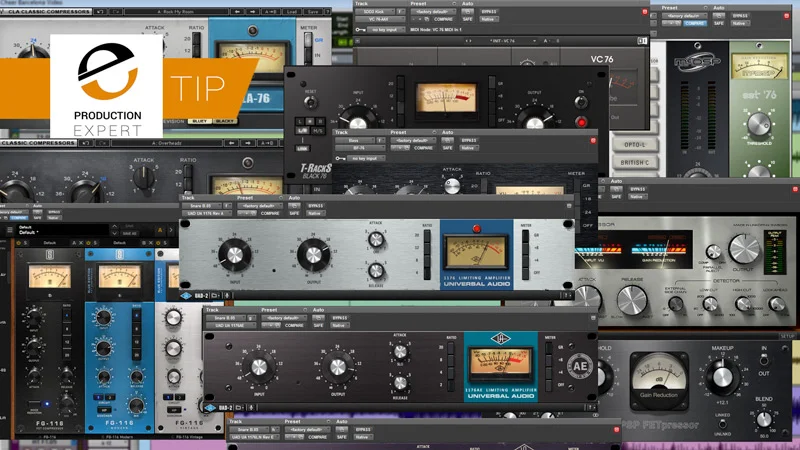Toggle BYPASS on UAD 1176AE header
This screenshot has height=450, width=800.
click(x=340, y=318)
